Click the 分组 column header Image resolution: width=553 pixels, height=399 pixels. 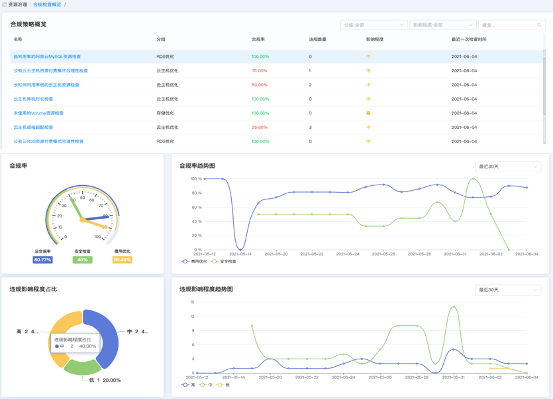[161, 39]
